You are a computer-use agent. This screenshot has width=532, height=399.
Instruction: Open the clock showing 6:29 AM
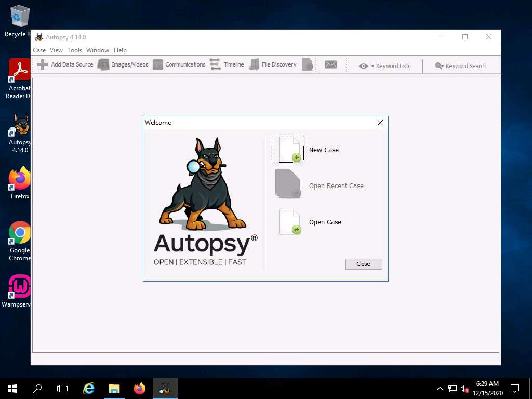click(487, 389)
